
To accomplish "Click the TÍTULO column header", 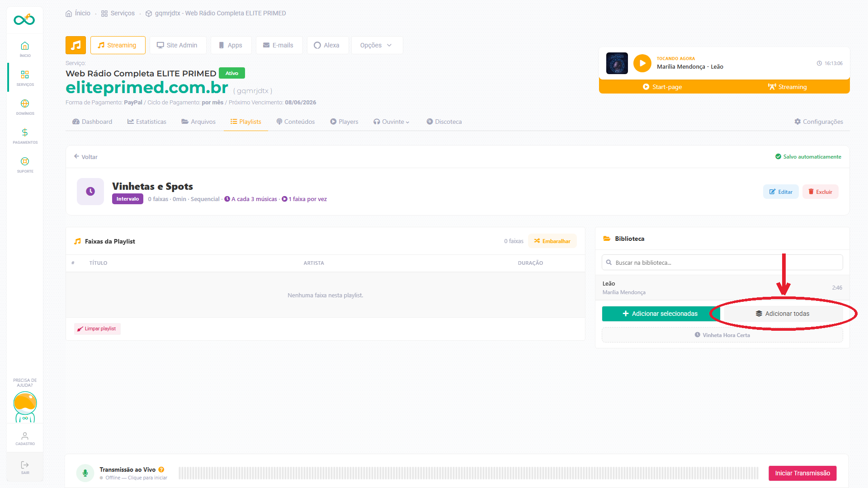I will click(98, 263).
